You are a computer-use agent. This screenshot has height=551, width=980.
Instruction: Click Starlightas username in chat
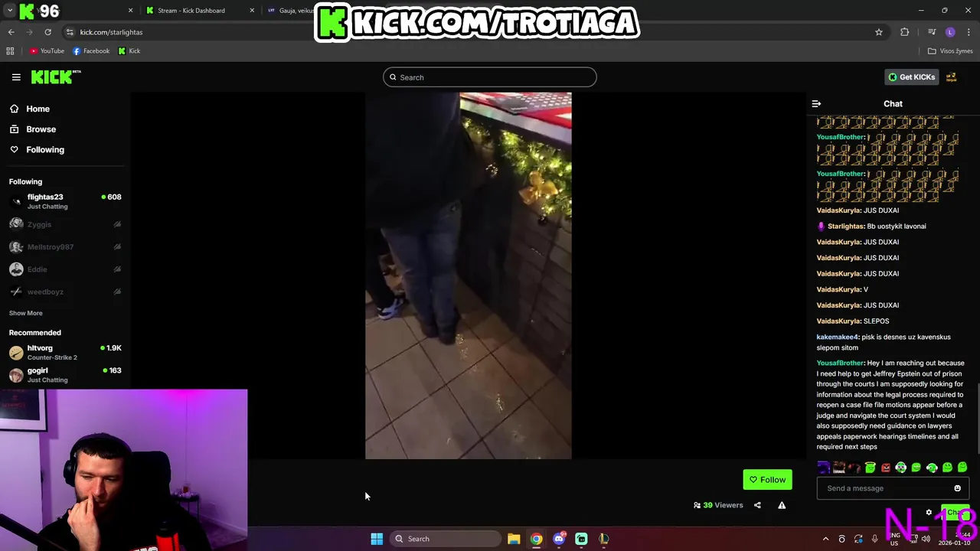pyautogui.click(x=845, y=227)
